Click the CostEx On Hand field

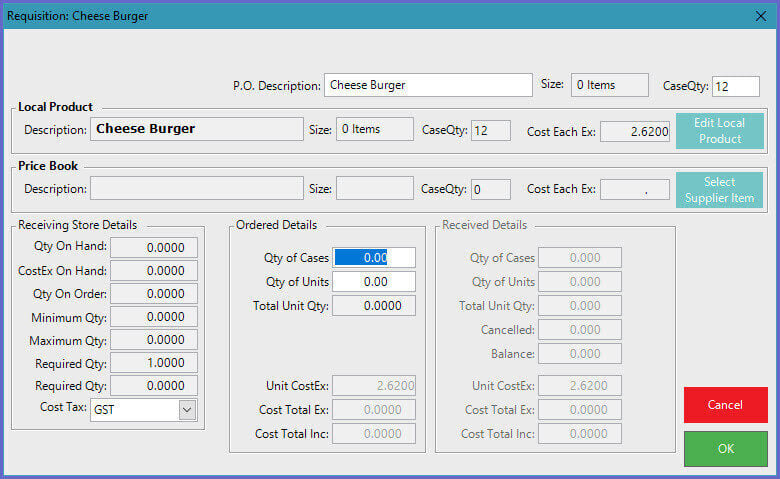[x=154, y=271]
